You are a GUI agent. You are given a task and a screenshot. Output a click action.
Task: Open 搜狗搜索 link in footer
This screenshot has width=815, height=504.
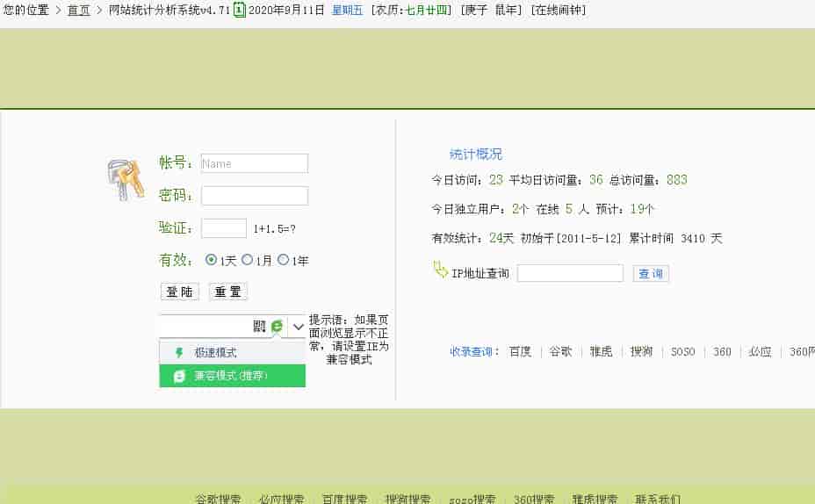pyautogui.click(x=408, y=499)
